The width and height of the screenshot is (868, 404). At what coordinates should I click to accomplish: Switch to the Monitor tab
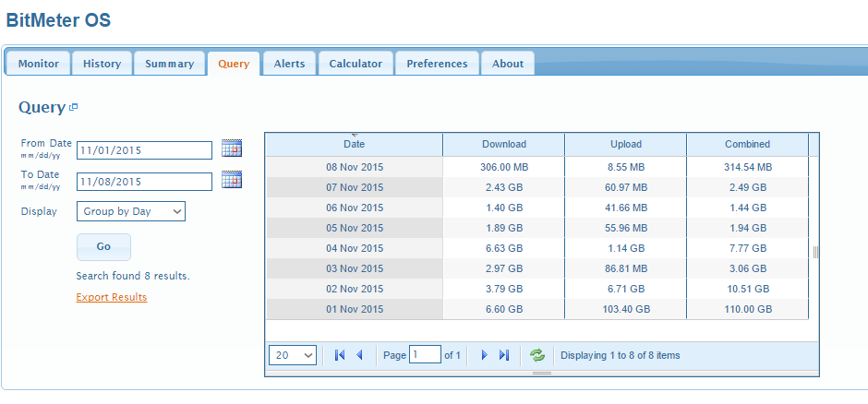tap(38, 64)
